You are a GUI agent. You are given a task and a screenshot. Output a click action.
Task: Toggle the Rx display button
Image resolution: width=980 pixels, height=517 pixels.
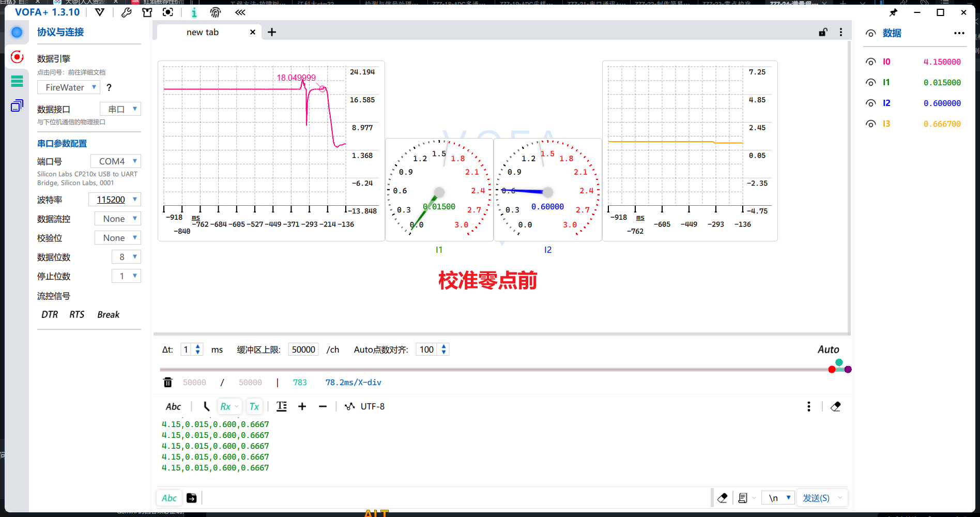[x=226, y=407]
